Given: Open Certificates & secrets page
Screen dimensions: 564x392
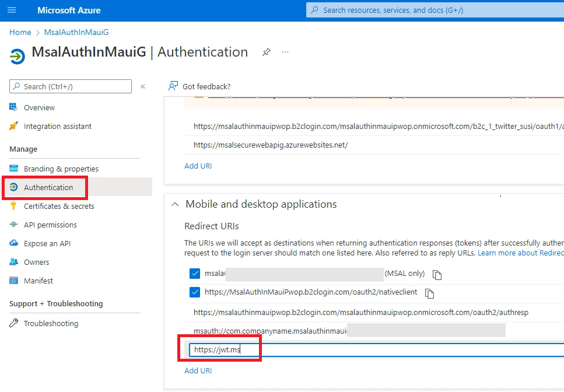Looking at the screenshot, I should [x=59, y=206].
